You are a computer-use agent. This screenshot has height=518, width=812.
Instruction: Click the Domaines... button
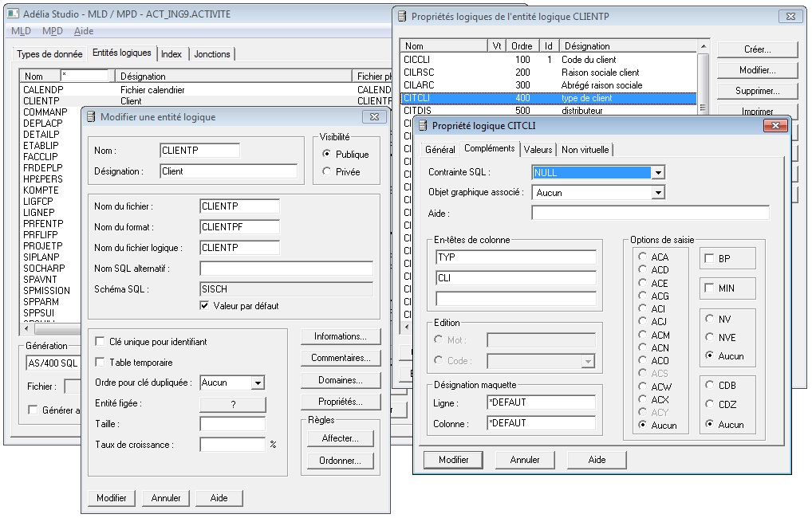pos(341,380)
